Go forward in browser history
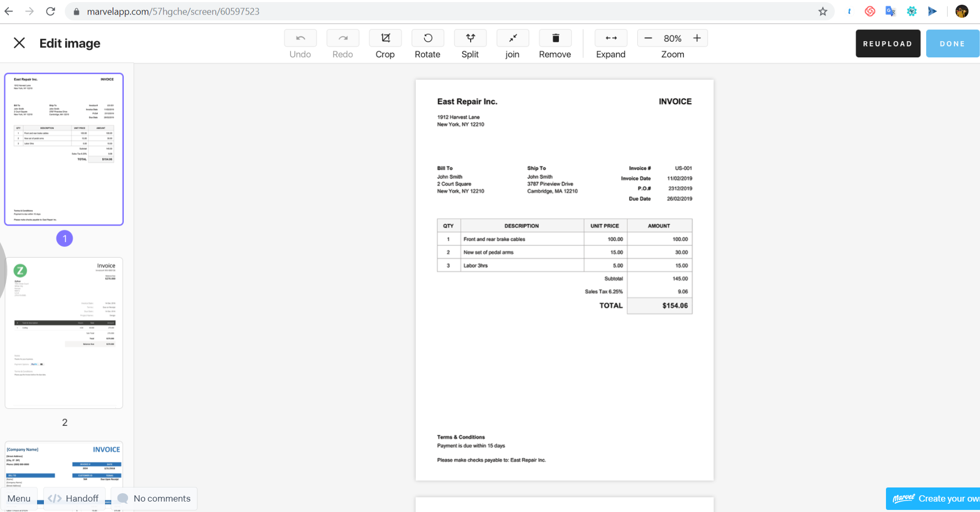 [x=29, y=11]
